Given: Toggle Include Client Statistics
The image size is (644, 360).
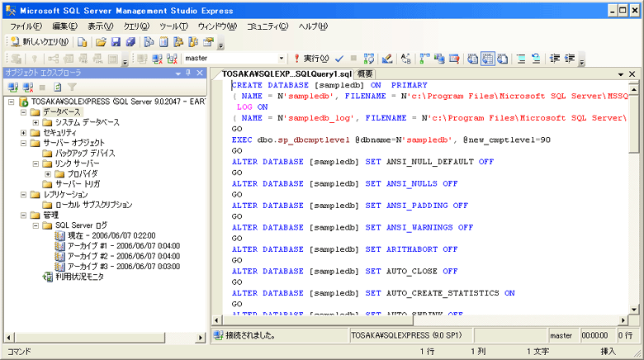Looking at the screenshot, I should pos(439,59).
